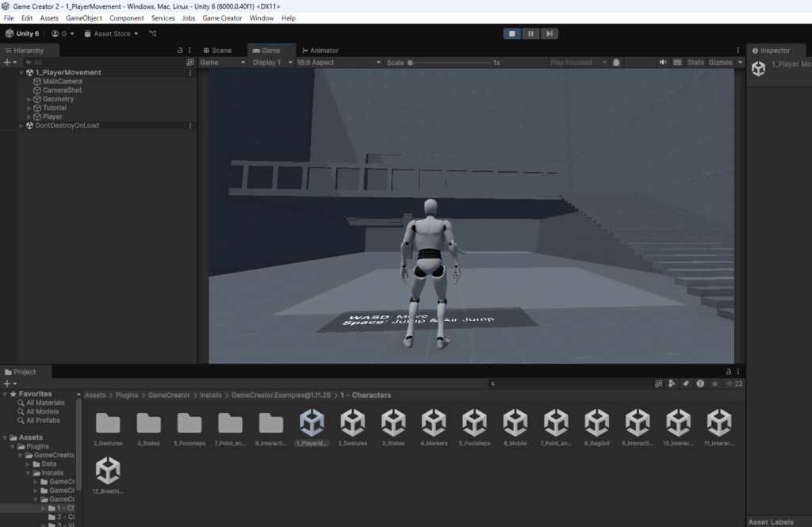Open the Play Focused dropdown

point(578,63)
